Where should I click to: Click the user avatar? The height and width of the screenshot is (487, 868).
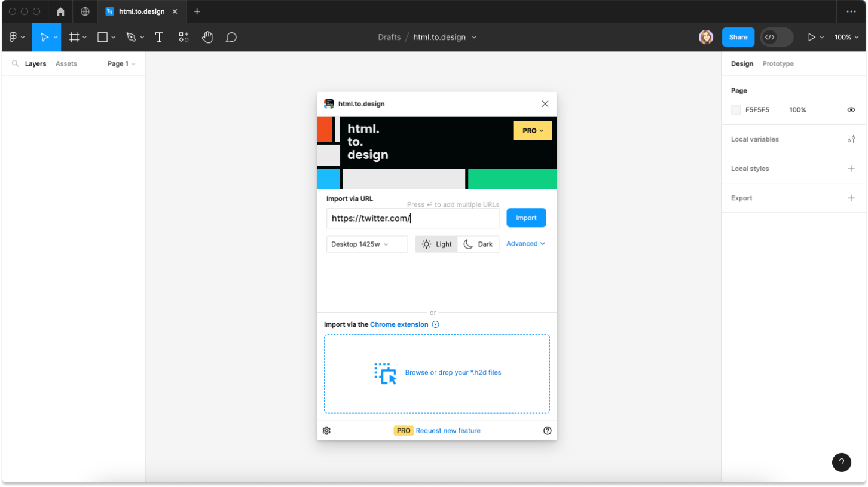pyautogui.click(x=706, y=37)
